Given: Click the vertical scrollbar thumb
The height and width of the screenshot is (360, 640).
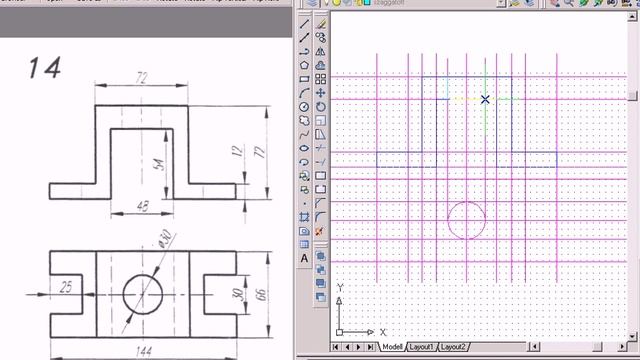Looking at the screenshot, I should [x=633, y=96].
